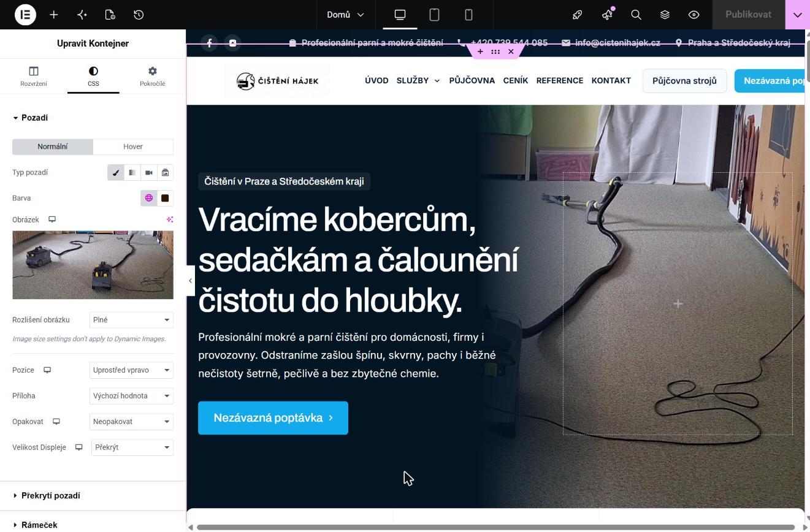Open the Barva color swatch picker
The image size is (810, 532).
[165, 198]
